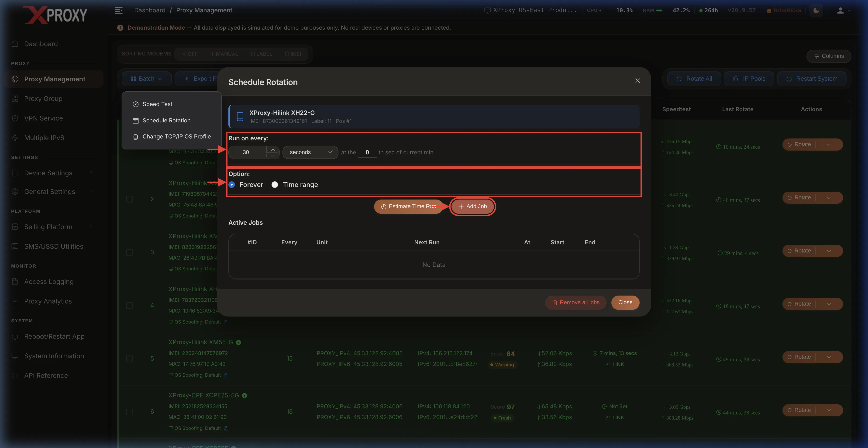Click the Restart System button

[812, 79]
